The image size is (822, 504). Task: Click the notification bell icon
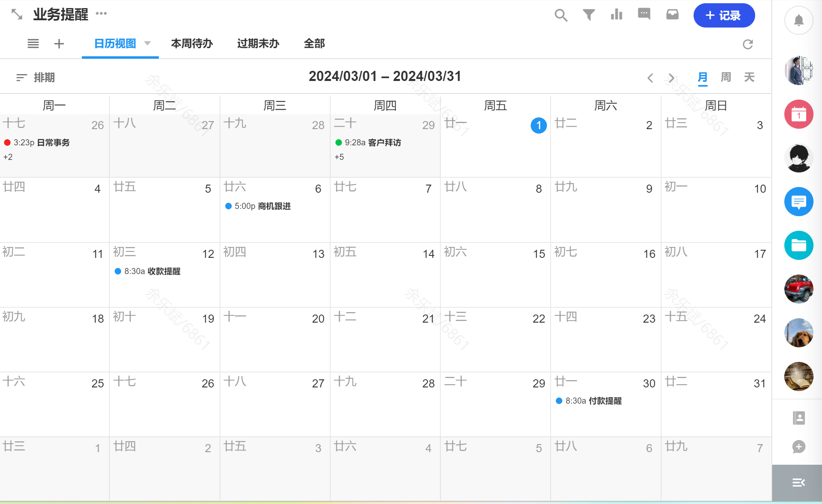tap(799, 21)
